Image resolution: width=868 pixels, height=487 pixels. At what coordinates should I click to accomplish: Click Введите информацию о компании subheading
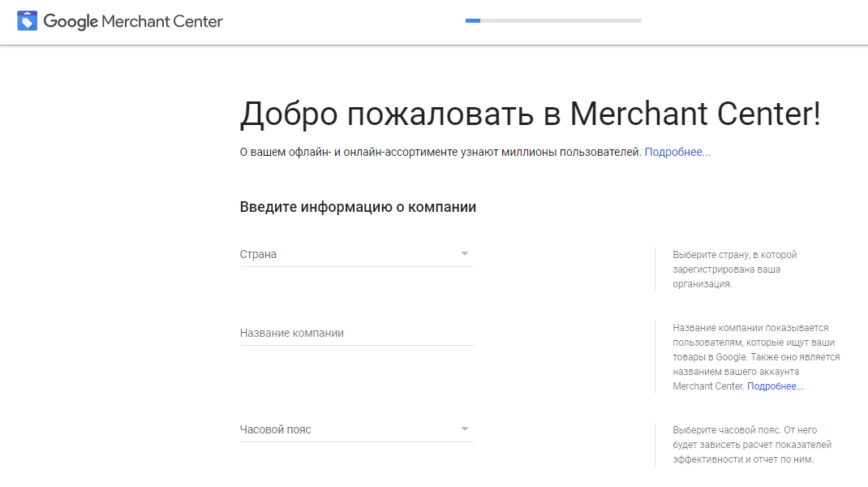358,207
